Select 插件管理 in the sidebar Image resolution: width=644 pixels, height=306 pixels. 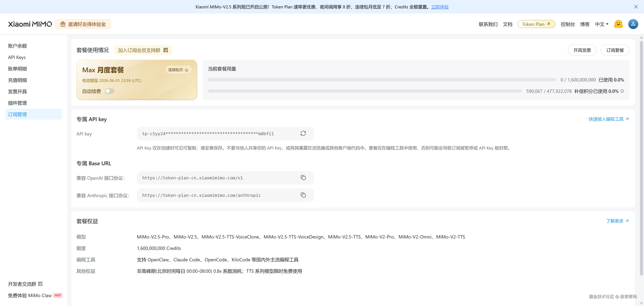click(17, 103)
